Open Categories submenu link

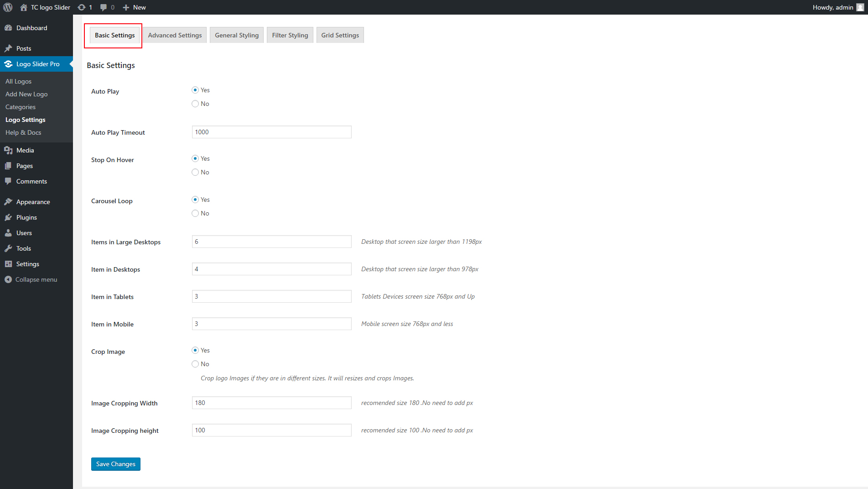pyautogui.click(x=21, y=107)
